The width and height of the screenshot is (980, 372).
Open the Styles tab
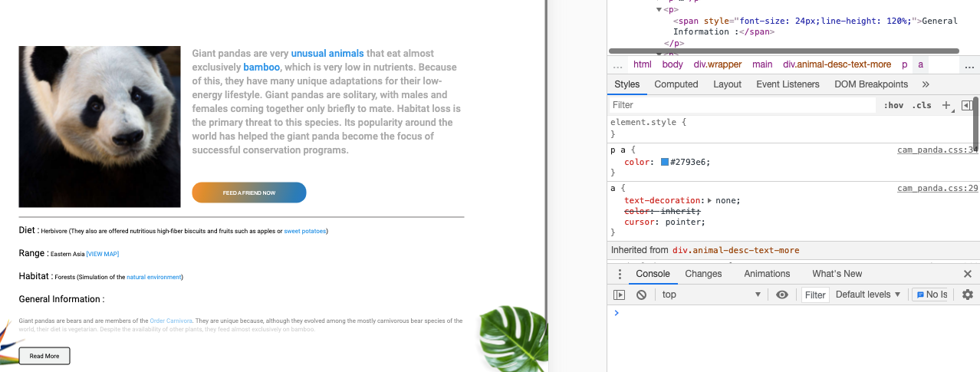[626, 84]
